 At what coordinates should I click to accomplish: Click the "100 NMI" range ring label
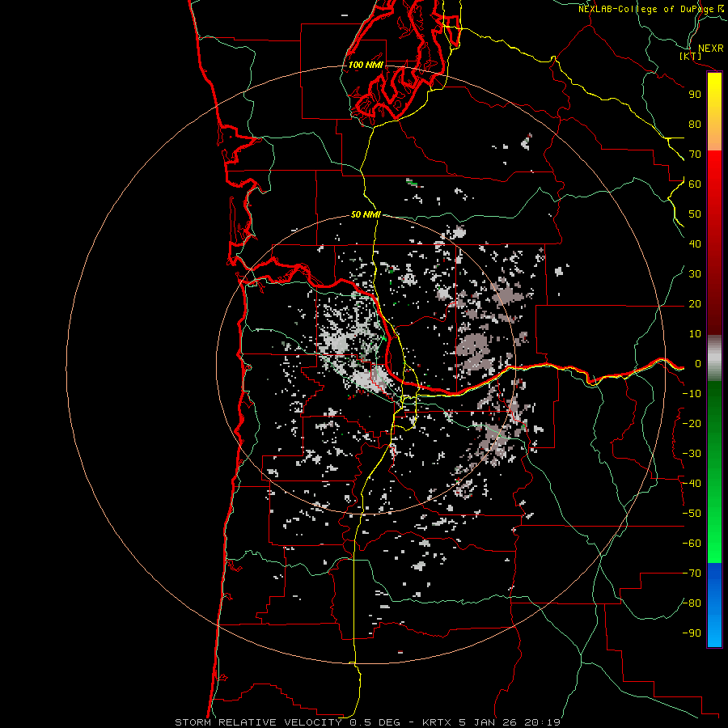tap(366, 65)
